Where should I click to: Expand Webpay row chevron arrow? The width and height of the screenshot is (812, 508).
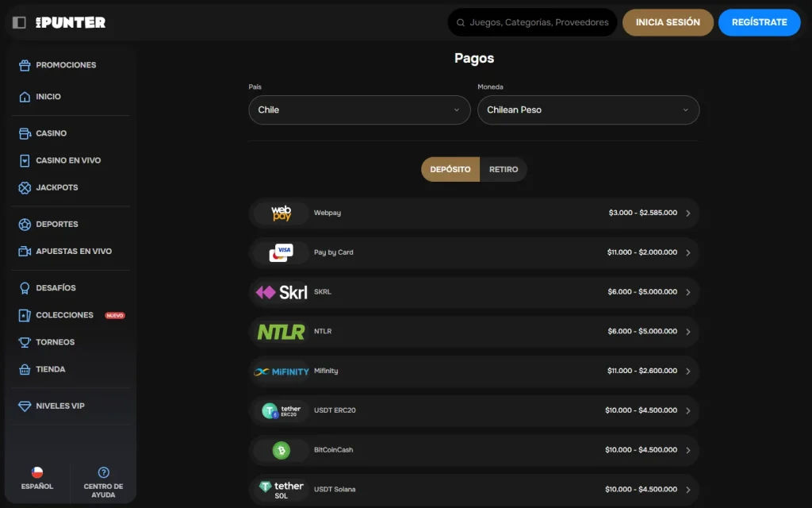coord(688,213)
